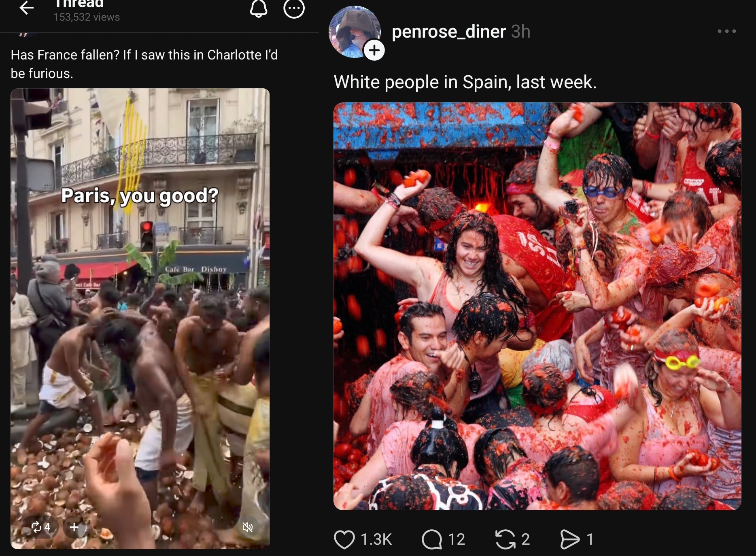Go back using the left arrow
This screenshot has width=756, height=556.
pos(27,7)
